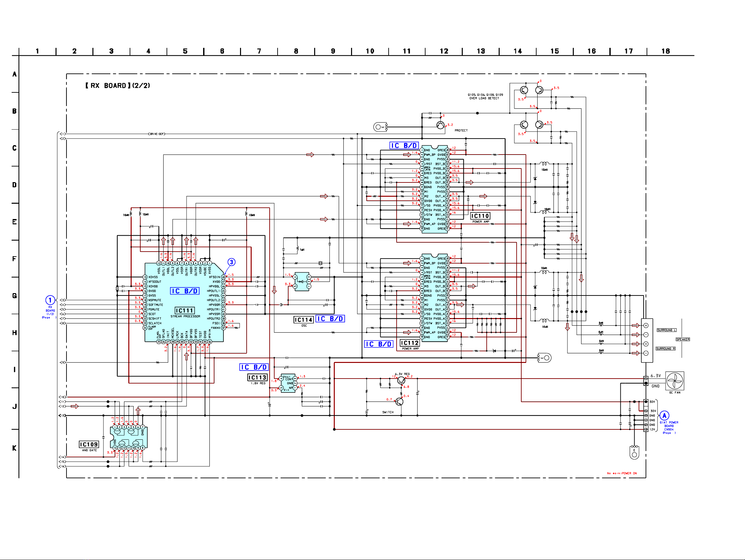
Task: Select the IC111 stream processor label
Action: 185,310
